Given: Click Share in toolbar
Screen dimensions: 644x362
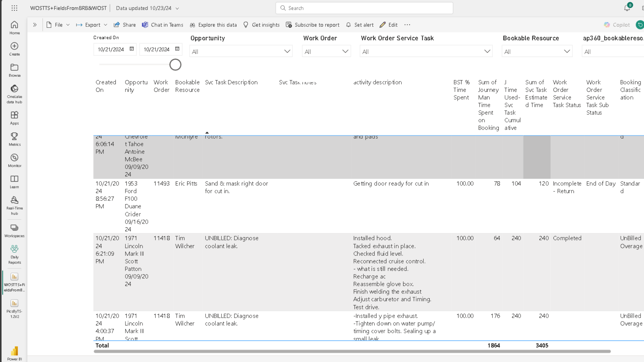Looking at the screenshot, I should point(125,25).
